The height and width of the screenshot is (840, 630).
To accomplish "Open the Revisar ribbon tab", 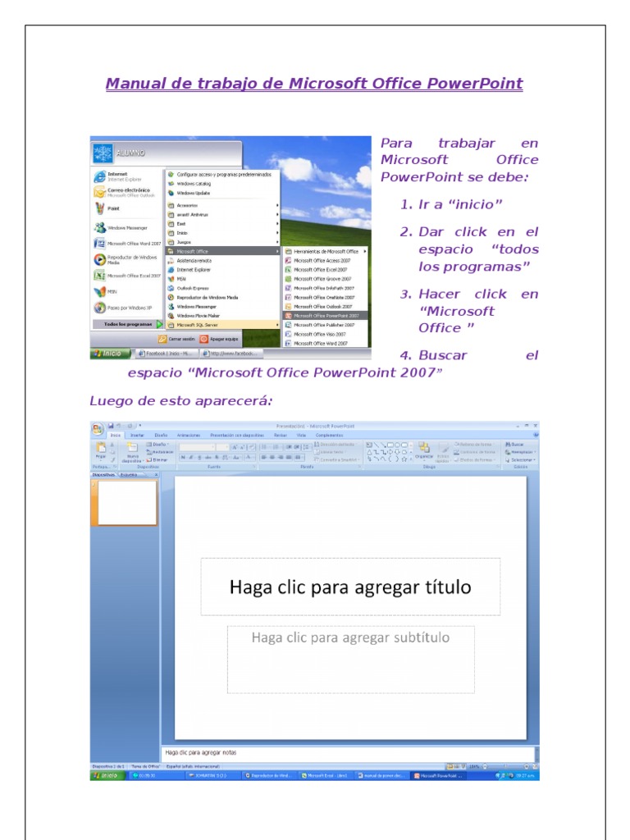I will 281,435.
